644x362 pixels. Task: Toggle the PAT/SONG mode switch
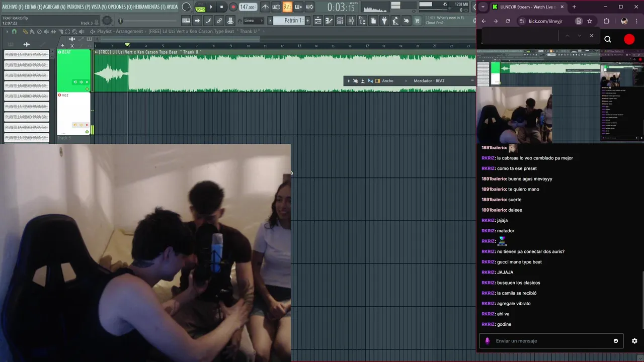click(x=200, y=7)
